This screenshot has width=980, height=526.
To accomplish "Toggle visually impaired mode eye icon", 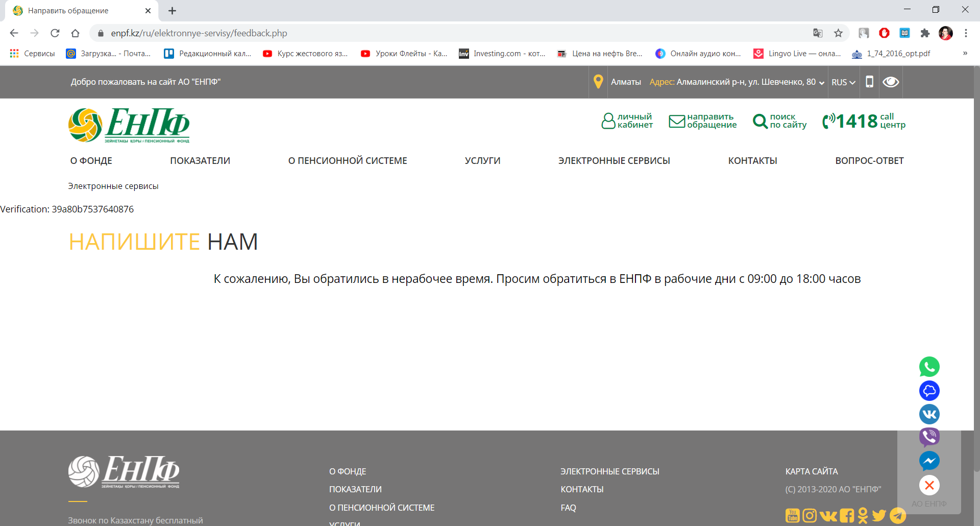I will click(x=891, y=82).
